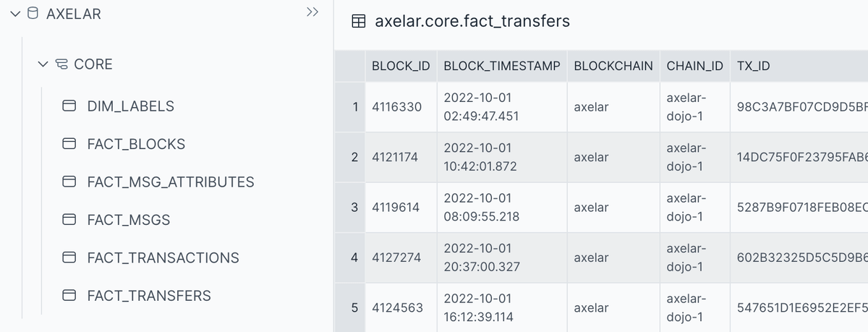Click the BLOCK_TIMESTAMP column header
868x332 pixels.
click(502, 67)
